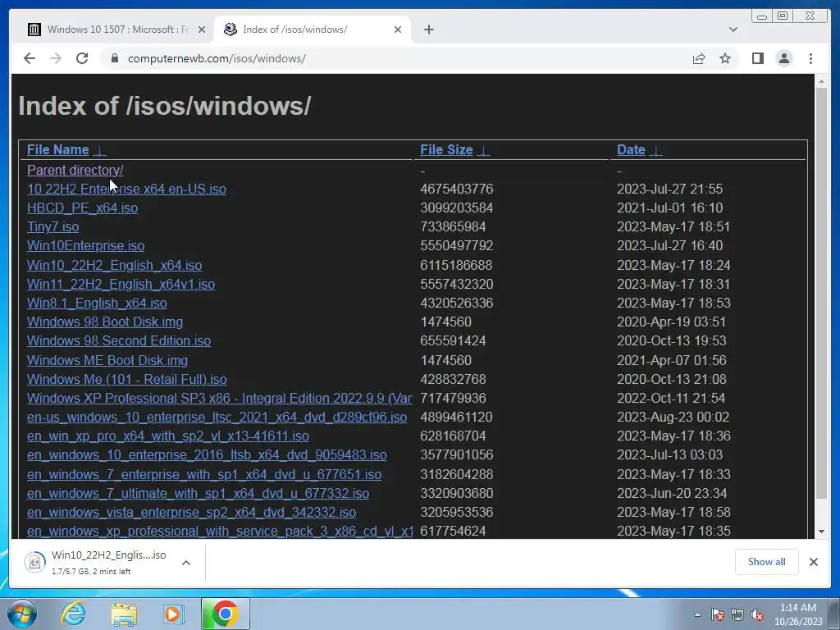Image resolution: width=840 pixels, height=630 pixels.
Task: Download en_win_xp_pro_x64_with_sp2 iso
Action: coord(168,436)
